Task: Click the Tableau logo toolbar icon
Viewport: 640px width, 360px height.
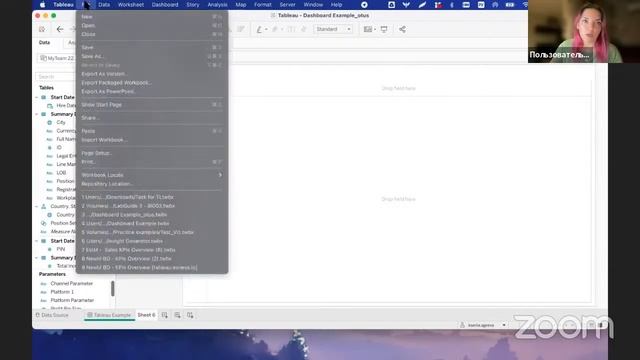Action: [x=42, y=29]
